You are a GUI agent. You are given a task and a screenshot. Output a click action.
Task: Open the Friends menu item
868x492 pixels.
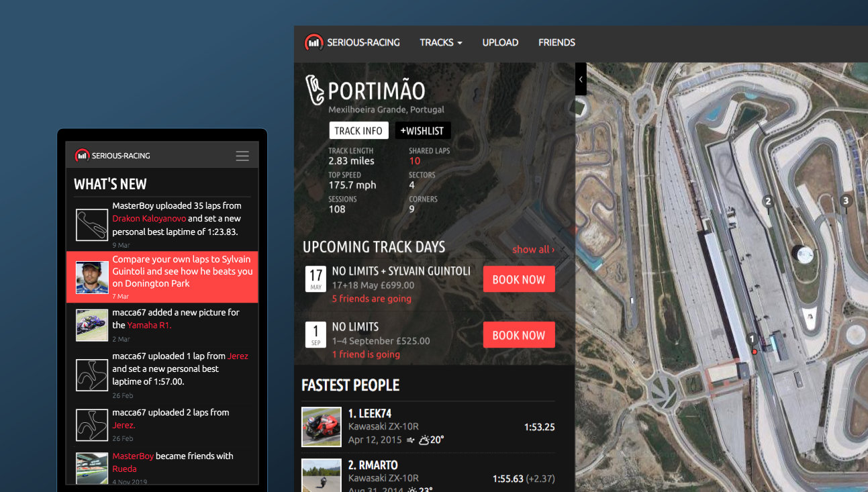click(557, 42)
